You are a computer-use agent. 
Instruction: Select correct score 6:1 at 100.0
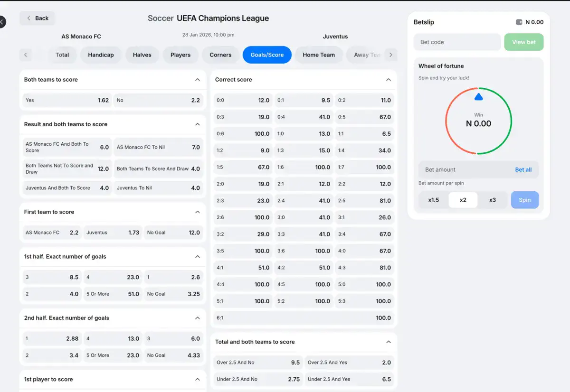[x=304, y=318]
